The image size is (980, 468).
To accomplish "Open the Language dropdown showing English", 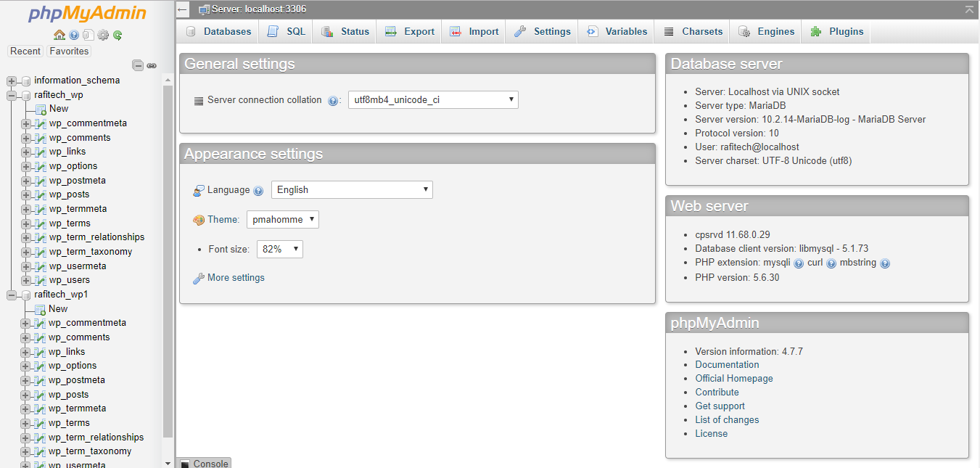I will 352,189.
